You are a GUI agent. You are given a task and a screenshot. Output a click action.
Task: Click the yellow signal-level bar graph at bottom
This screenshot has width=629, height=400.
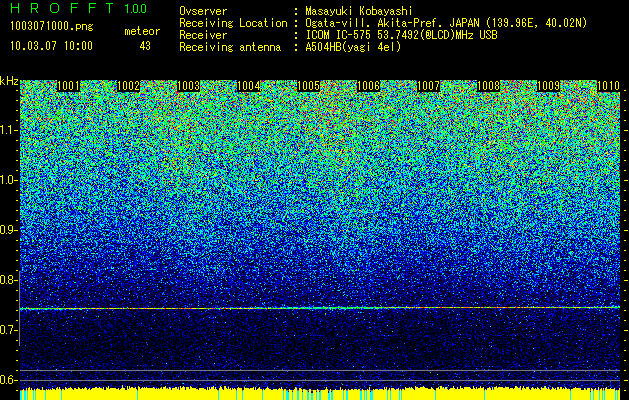(x=320, y=394)
